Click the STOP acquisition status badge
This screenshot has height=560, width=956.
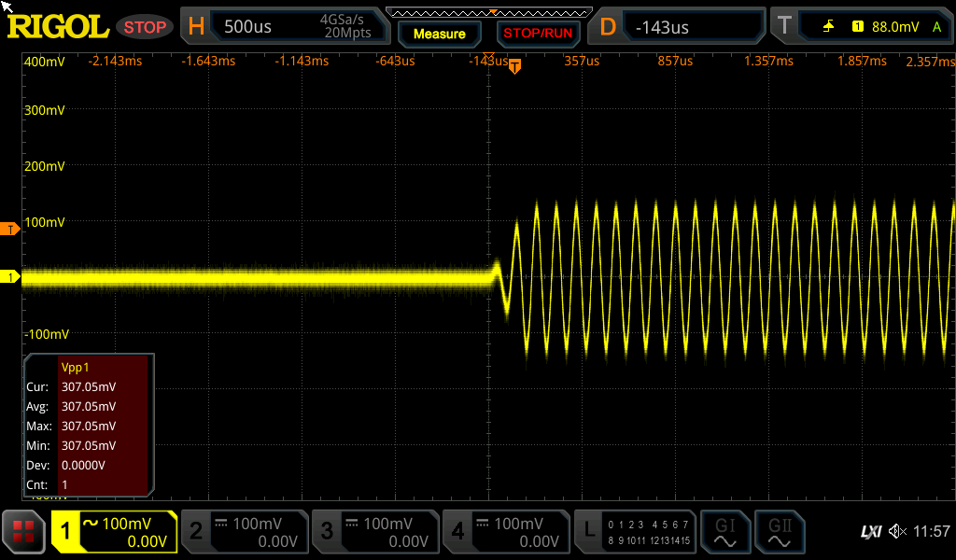click(x=145, y=27)
